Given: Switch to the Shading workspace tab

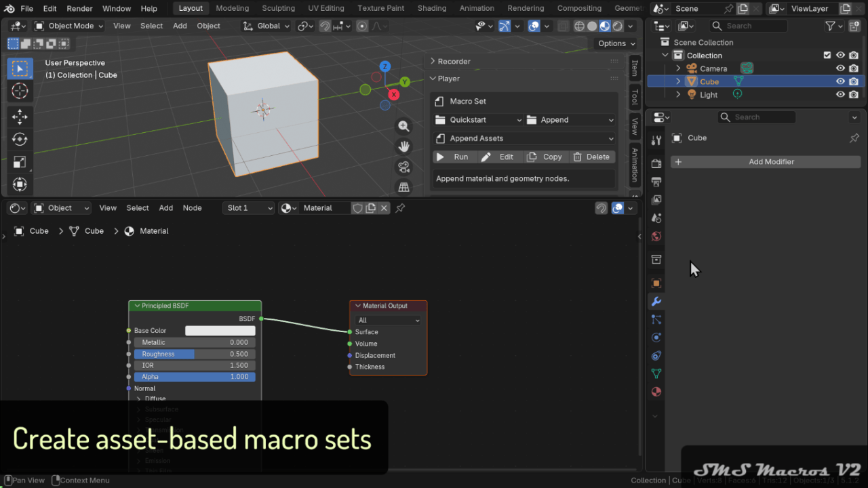Looking at the screenshot, I should coord(431,8).
